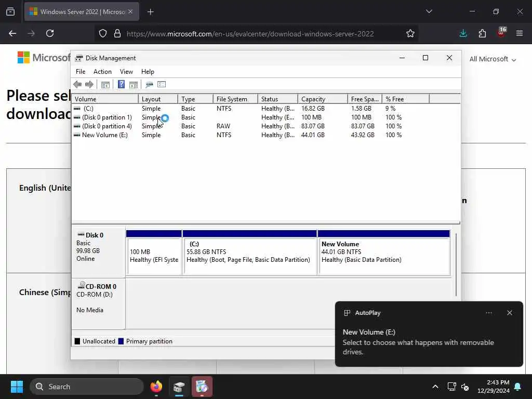
Task: Click the tracking protection shield icon
Action: [103, 34]
